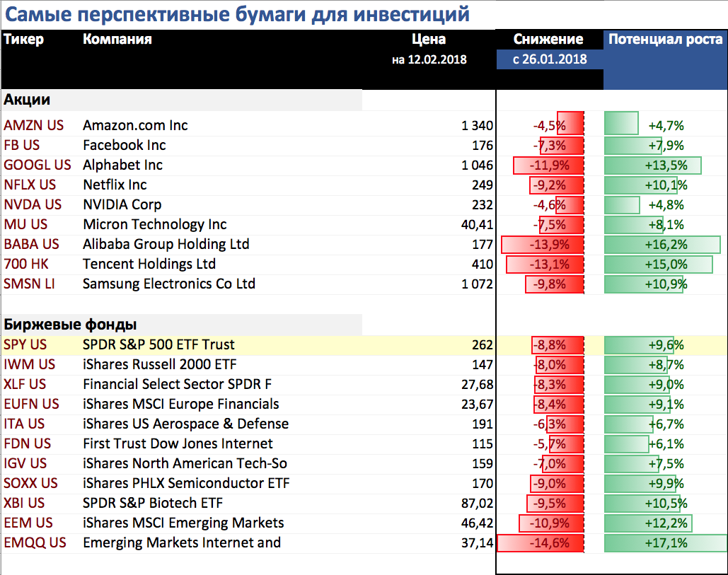Click company name "Alphabet Inc"
The height and width of the screenshot is (575, 728).
click(123, 165)
